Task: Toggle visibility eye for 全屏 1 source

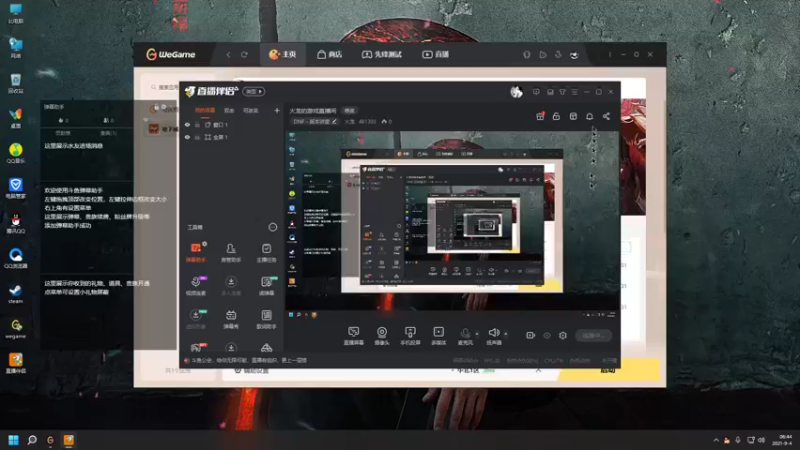Action: click(187, 137)
